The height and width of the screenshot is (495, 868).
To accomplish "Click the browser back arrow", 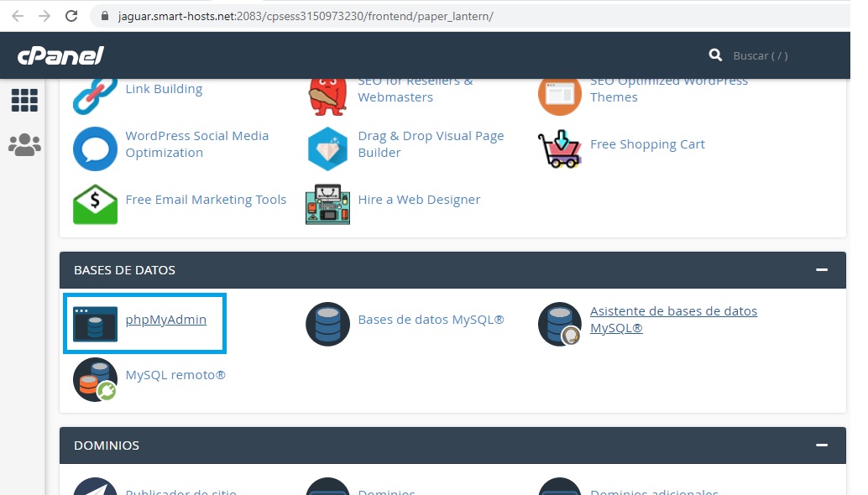I will tap(18, 16).
